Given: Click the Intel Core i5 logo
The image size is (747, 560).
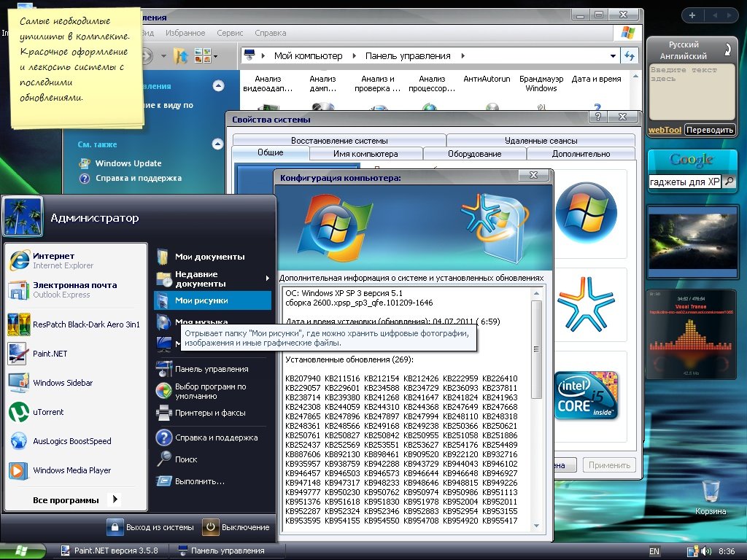Looking at the screenshot, I should [x=587, y=394].
